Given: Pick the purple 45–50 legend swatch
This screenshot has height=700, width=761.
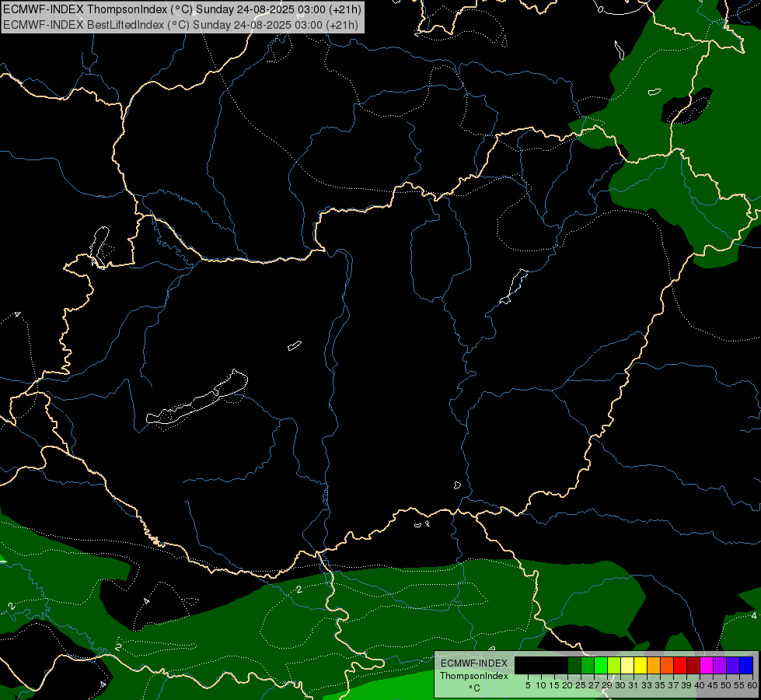Looking at the screenshot, I should pyautogui.click(x=720, y=665).
